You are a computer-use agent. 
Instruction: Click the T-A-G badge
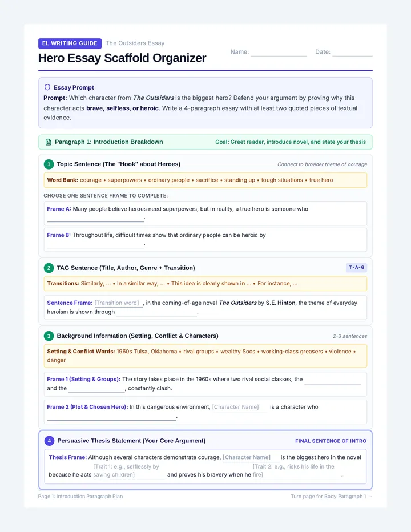coord(356,267)
